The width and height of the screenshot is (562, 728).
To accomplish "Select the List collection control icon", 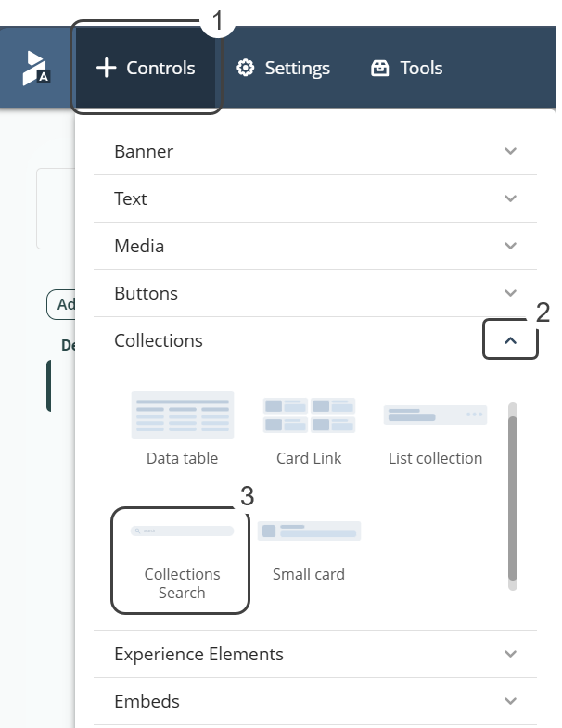I will (x=435, y=415).
